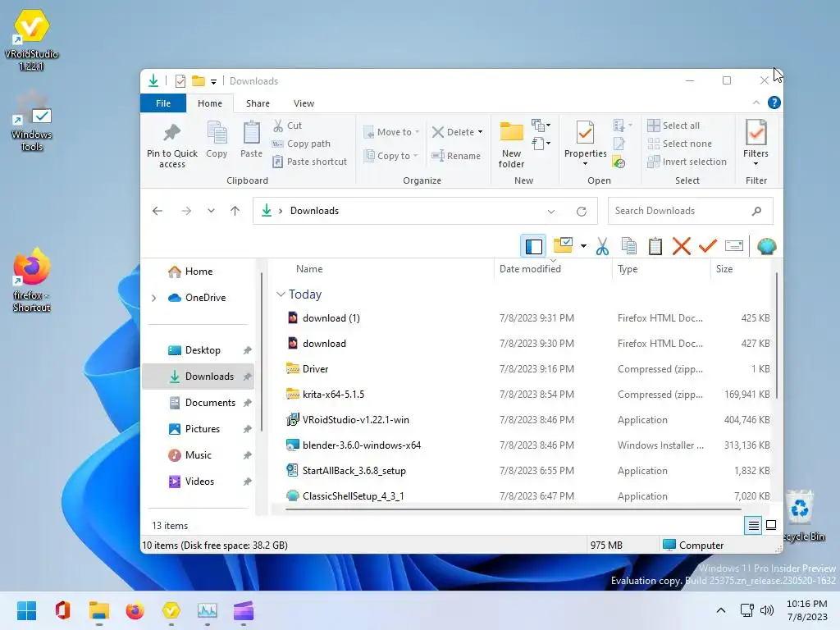Click the Search Downloads input field

690,211
